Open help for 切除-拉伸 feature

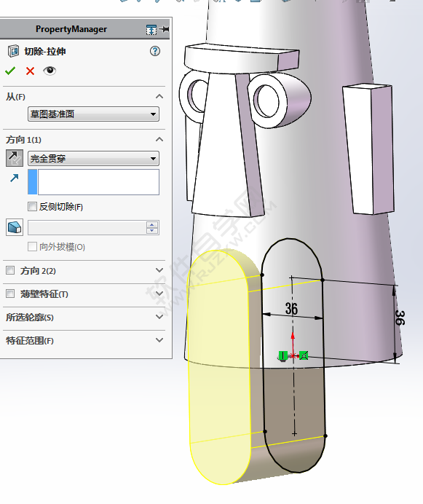coord(155,51)
